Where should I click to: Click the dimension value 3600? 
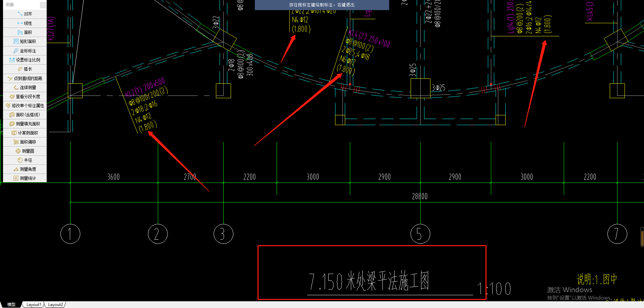click(113, 177)
